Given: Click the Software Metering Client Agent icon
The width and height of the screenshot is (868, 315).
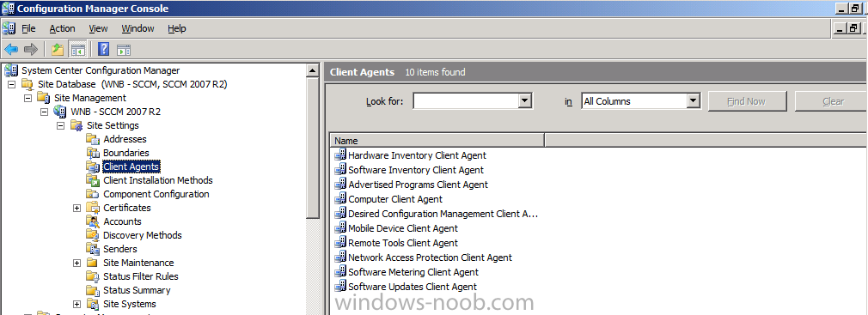Looking at the screenshot, I should click(x=339, y=272).
